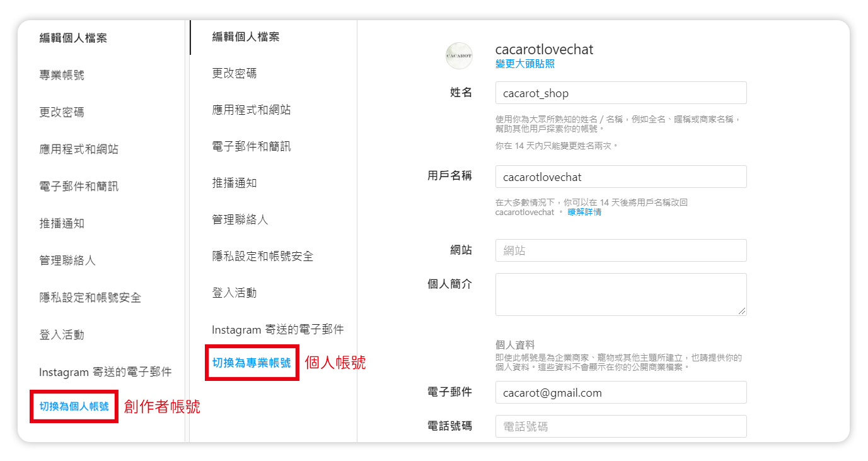This screenshot has height=461, width=868.
Task: Click the empty 網站 website field
Action: pyautogui.click(x=621, y=250)
